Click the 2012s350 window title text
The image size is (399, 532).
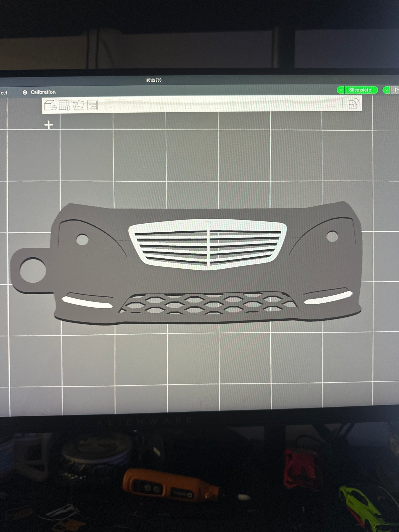(x=154, y=80)
